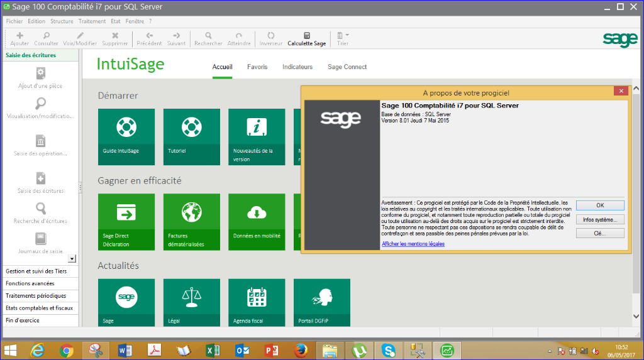Image resolution: width=644 pixels, height=360 pixels.
Task: Open Saisie des opérations icon in the sidebar
Action: tap(40, 146)
